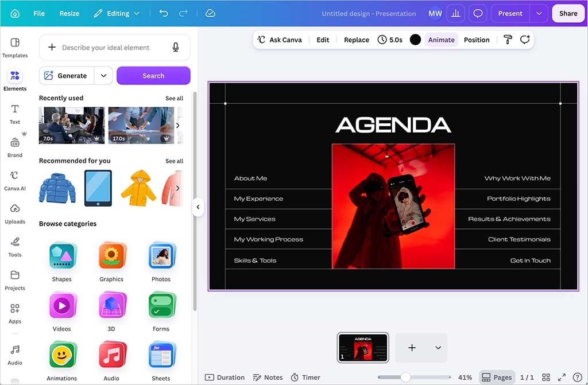Click Replace in the image toolbar
This screenshot has height=385, width=588.
(x=356, y=40)
